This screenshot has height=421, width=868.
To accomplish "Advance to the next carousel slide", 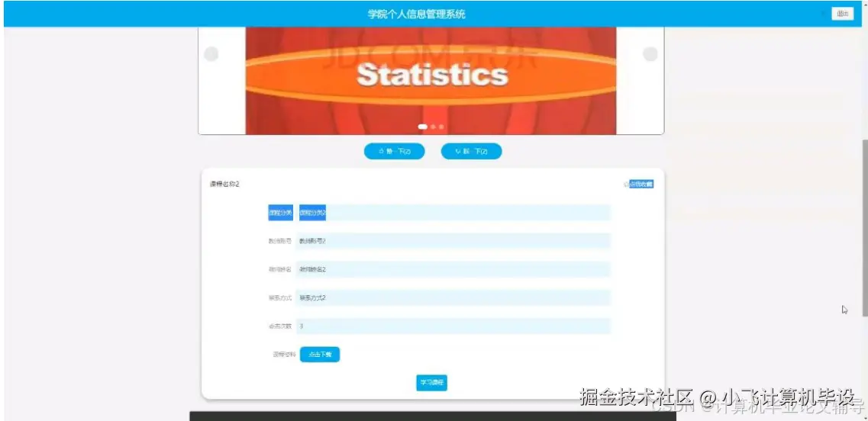I will tap(650, 54).
